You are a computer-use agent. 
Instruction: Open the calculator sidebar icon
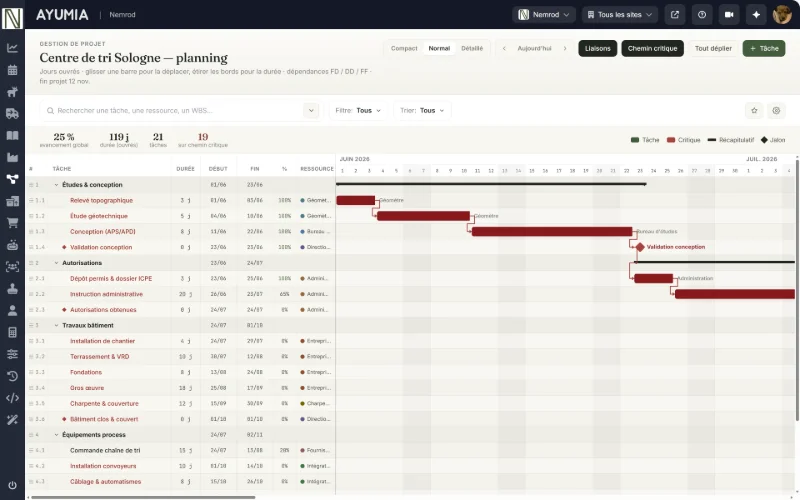pyautogui.click(x=12, y=332)
